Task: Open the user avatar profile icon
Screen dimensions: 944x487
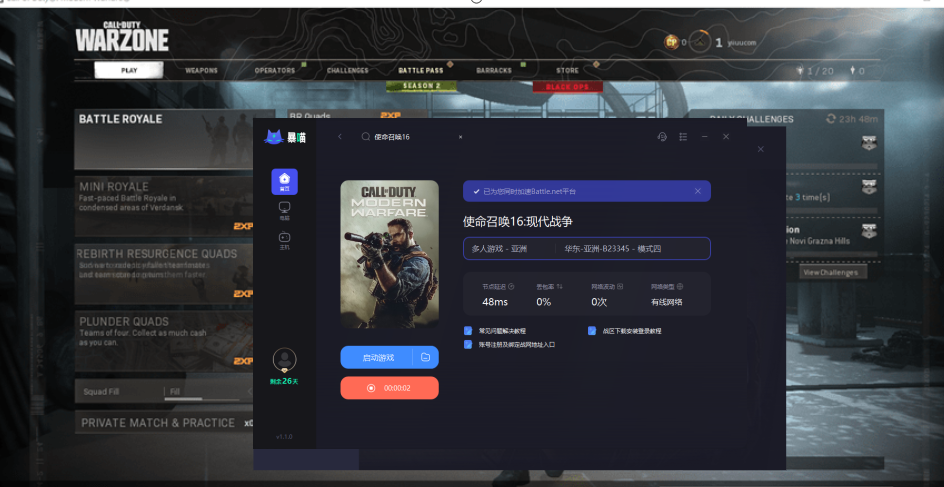Action: [284, 359]
